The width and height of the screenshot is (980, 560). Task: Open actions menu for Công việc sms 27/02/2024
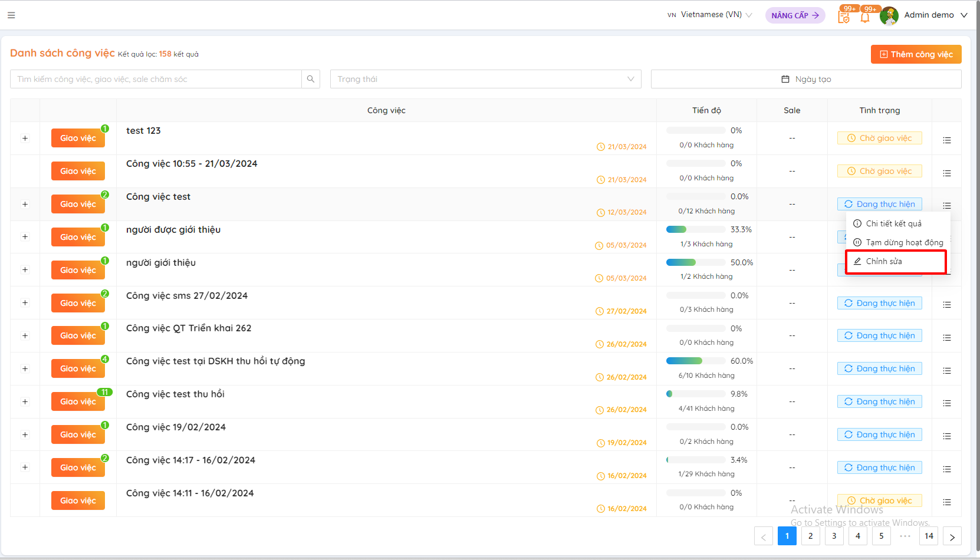pyautogui.click(x=947, y=305)
